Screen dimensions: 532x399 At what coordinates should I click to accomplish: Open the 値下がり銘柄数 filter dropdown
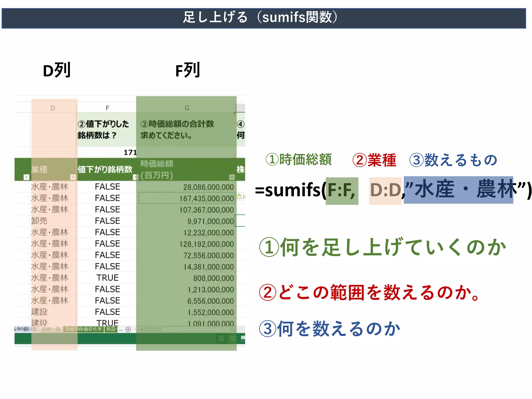(135, 177)
